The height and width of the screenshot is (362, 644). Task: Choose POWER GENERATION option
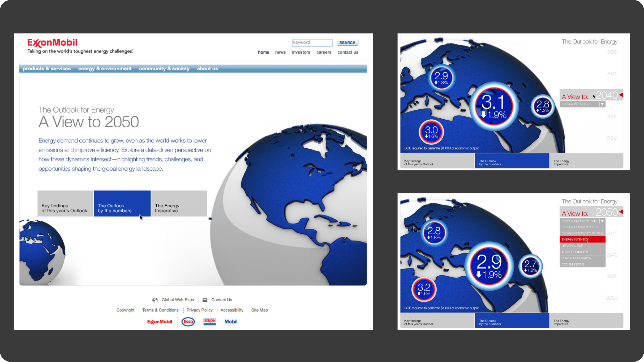click(582, 258)
